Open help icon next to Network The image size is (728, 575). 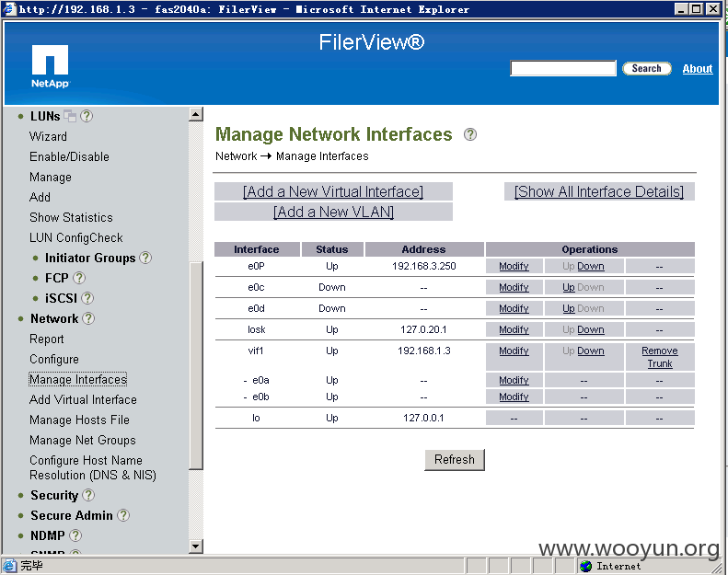point(88,318)
